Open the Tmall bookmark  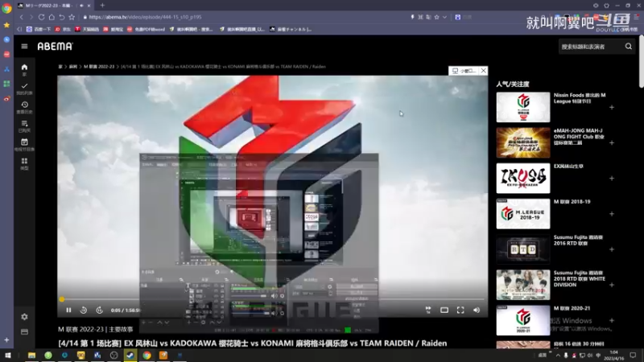(87, 29)
